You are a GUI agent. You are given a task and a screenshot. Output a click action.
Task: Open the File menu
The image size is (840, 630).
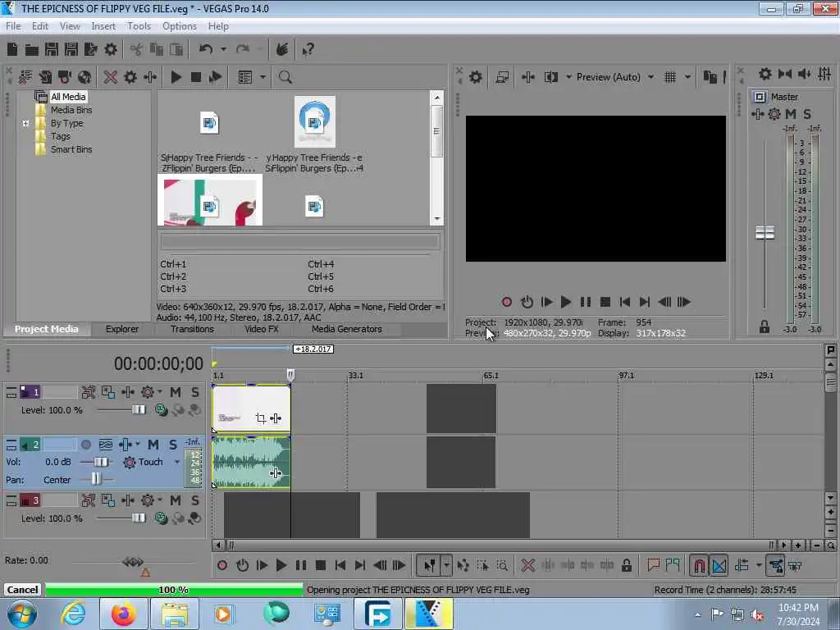click(x=13, y=26)
